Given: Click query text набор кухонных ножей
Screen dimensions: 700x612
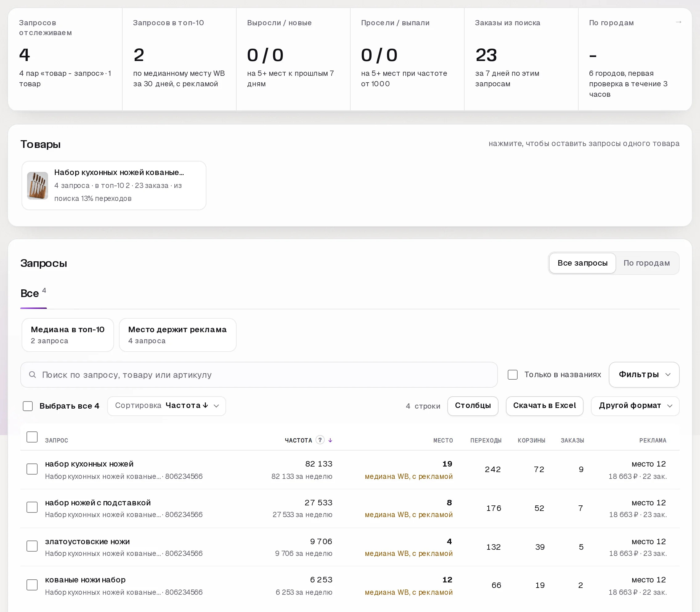Looking at the screenshot, I should point(89,464).
